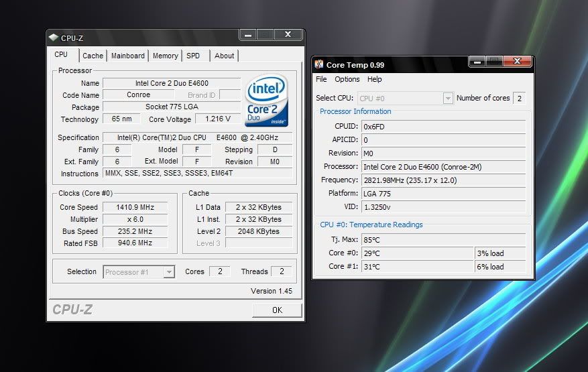Image resolution: width=588 pixels, height=372 pixels.
Task: Click the Stepping value D
Action: 275,149
